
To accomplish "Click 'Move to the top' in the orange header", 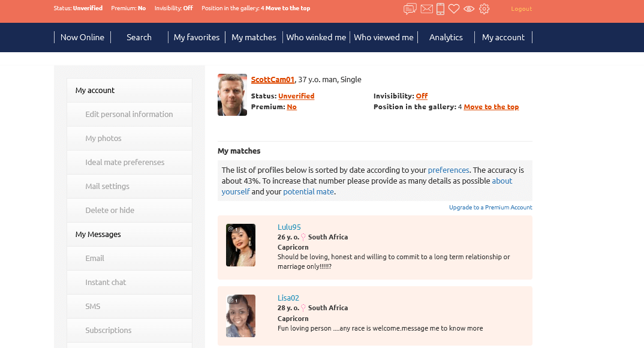I will 287,8.
